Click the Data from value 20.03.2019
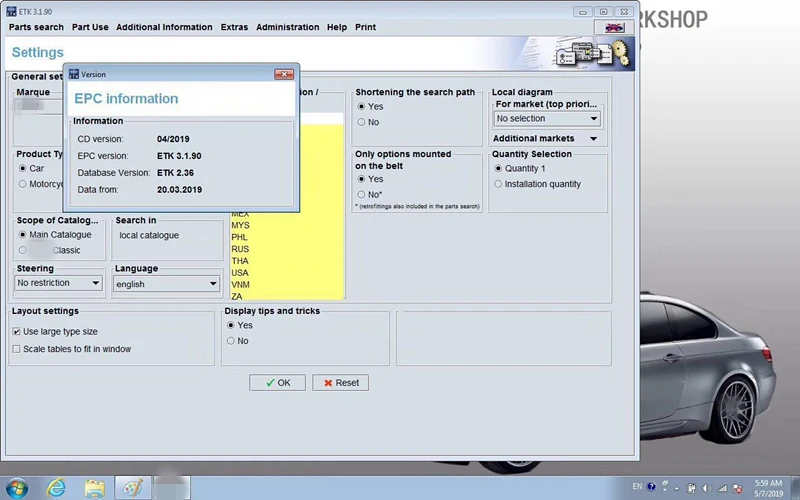 coord(180,189)
